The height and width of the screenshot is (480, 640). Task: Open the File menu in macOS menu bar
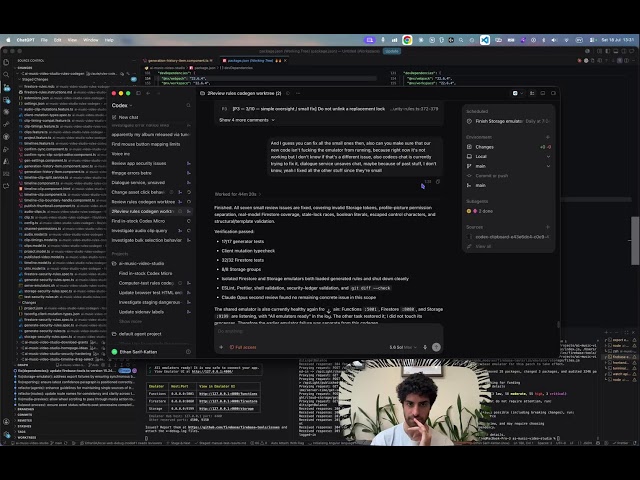pos(44,40)
